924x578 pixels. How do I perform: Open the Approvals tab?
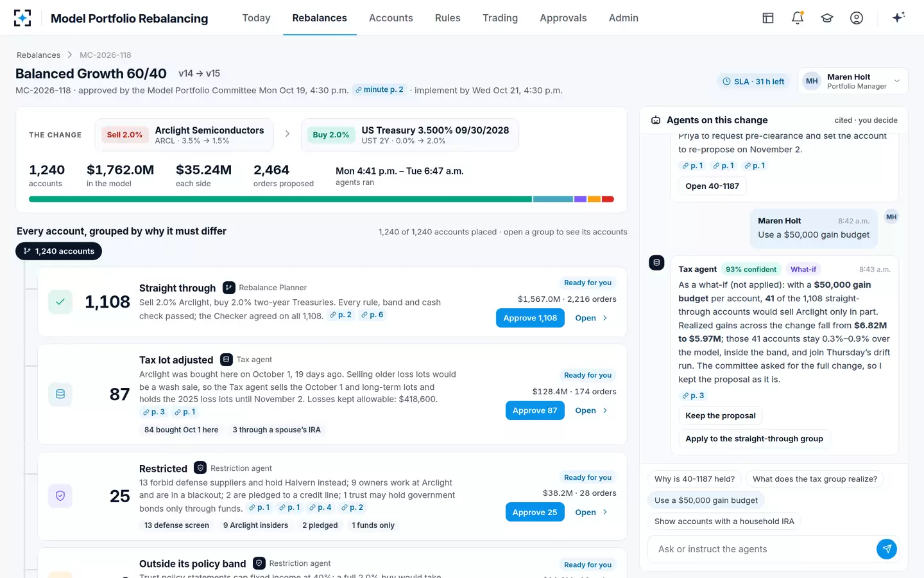tap(563, 18)
